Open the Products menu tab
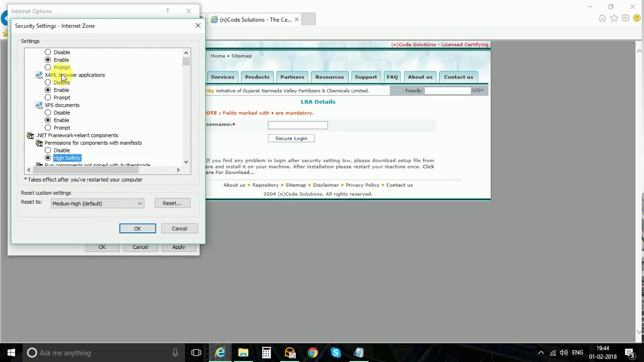Viewport: 644px width, 362px height. coord(257,77)
